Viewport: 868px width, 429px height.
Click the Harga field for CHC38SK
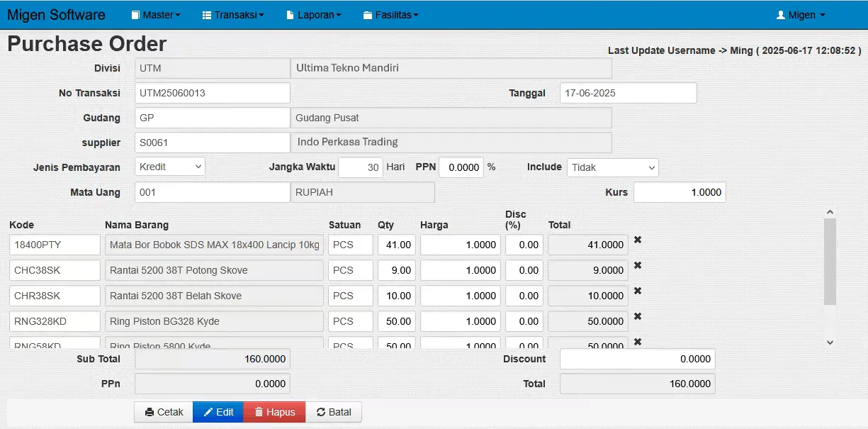(x=461, y=270)
